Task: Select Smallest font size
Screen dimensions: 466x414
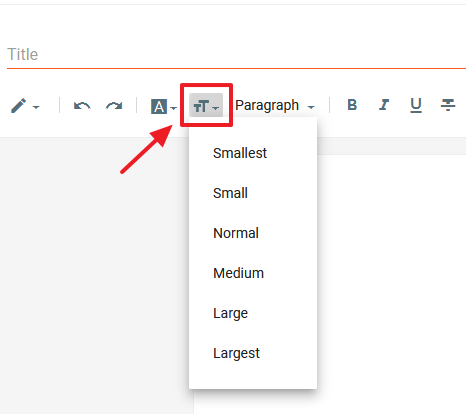Action: pyautogui.click(x=253, y=153)
